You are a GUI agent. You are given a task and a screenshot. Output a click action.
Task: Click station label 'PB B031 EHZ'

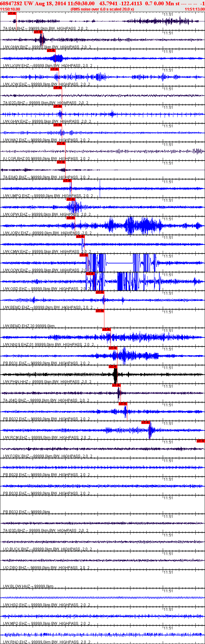15,363
